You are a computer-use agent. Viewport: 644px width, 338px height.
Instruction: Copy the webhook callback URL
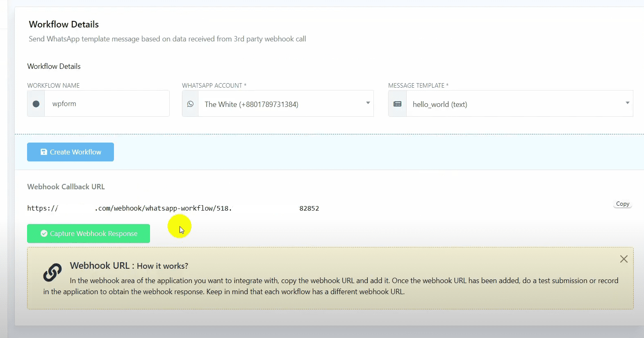pos(622,204)
